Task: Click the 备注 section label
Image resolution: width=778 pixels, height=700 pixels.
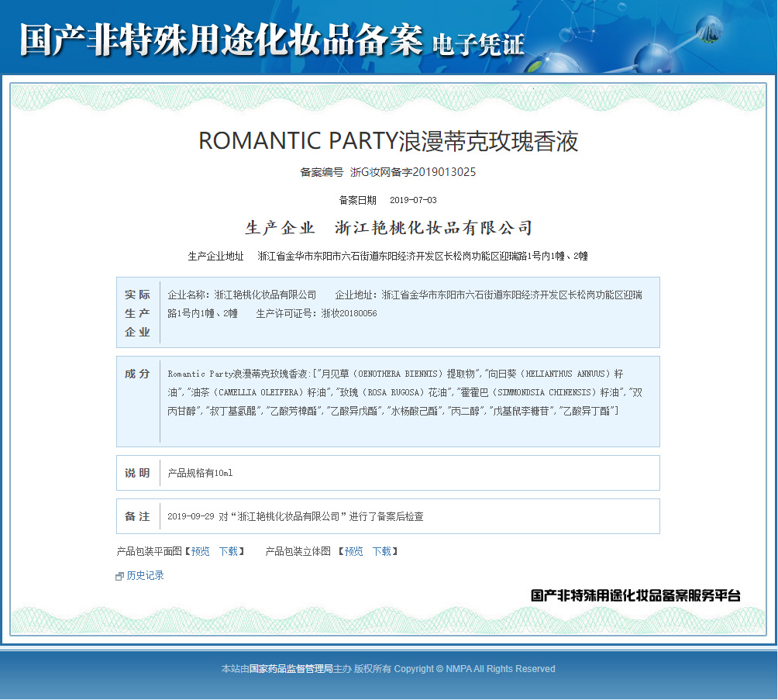Action: pos(137,516)
